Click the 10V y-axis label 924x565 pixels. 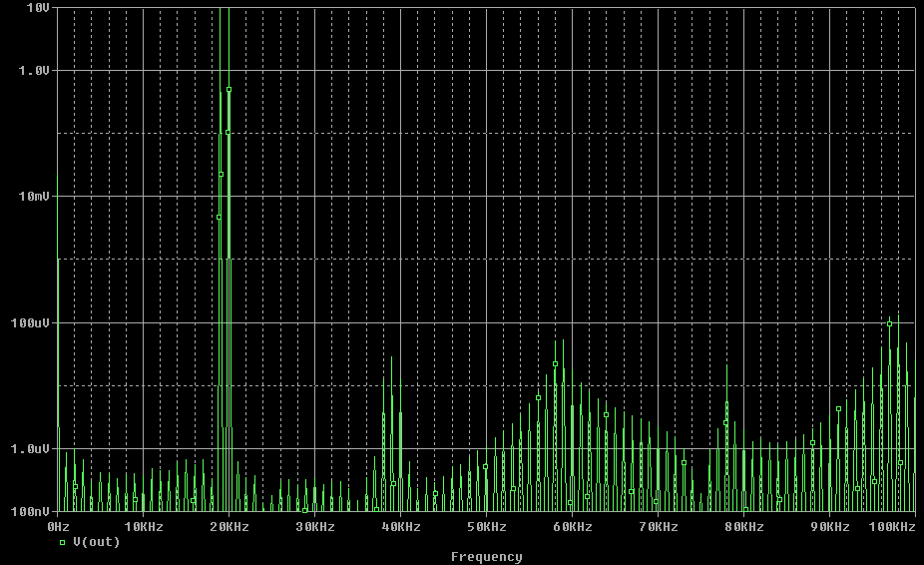pos(38,8)
